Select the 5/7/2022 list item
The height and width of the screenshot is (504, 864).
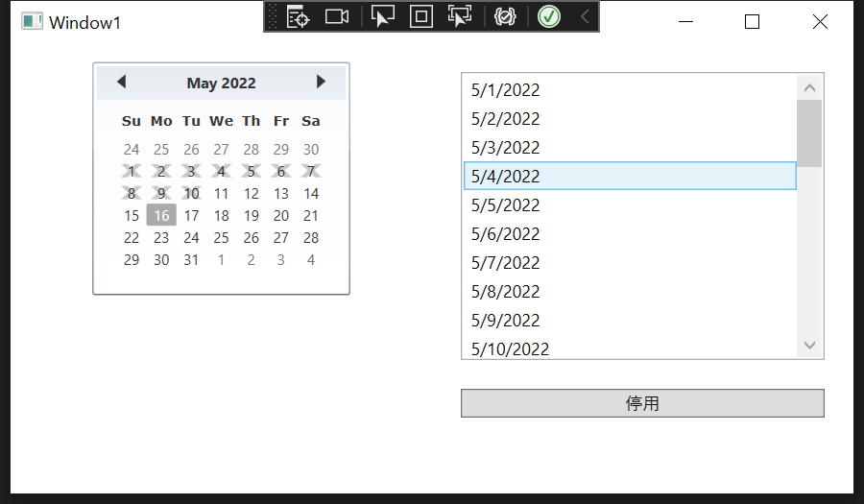coord(630,262)
